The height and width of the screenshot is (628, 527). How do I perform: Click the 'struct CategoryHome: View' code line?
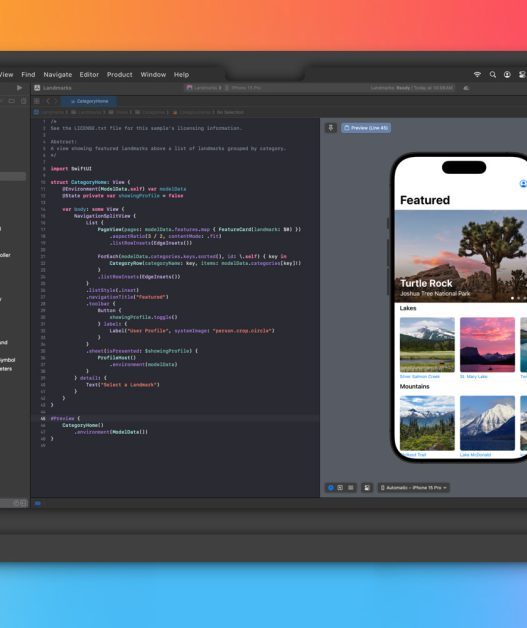pos(90,182)
